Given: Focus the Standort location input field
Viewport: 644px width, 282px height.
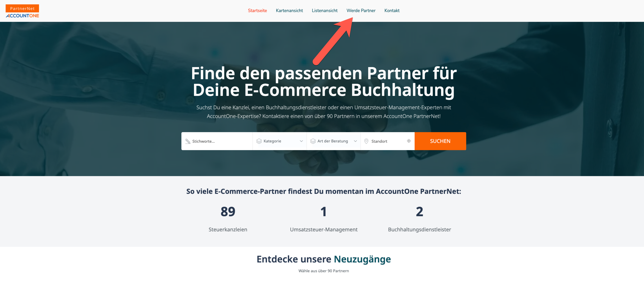Looking at the screenshot, I should pos(387,141).
